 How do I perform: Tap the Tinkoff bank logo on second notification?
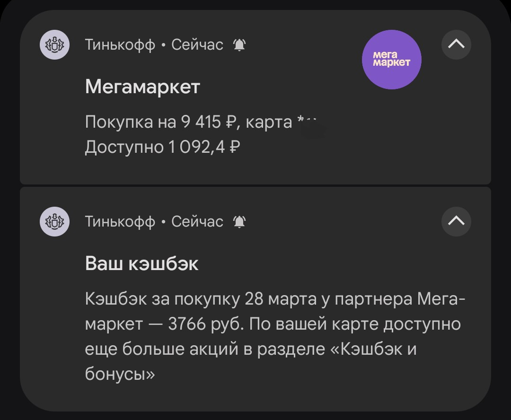pos(54,221)
